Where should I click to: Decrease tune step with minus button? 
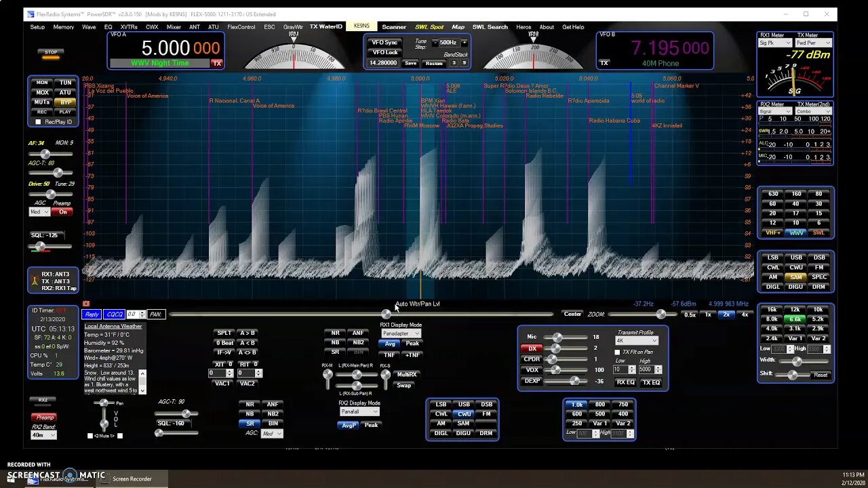coord(435,43)
